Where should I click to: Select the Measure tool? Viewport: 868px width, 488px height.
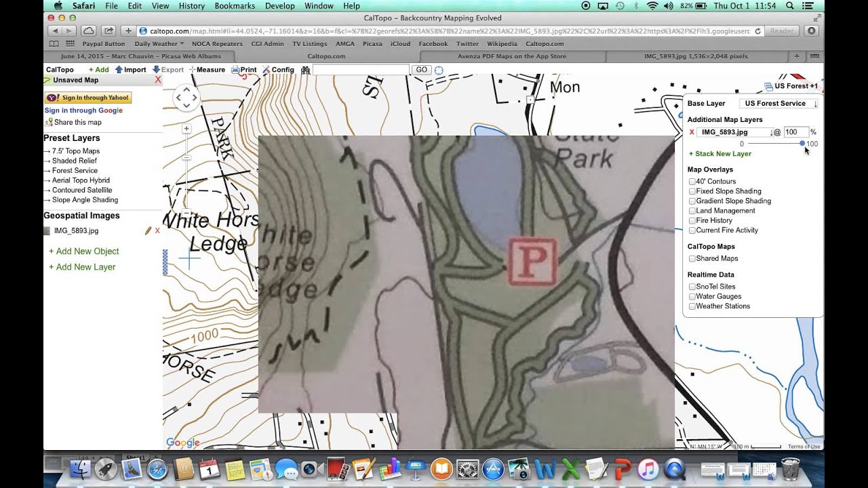(x=208, y=70)
